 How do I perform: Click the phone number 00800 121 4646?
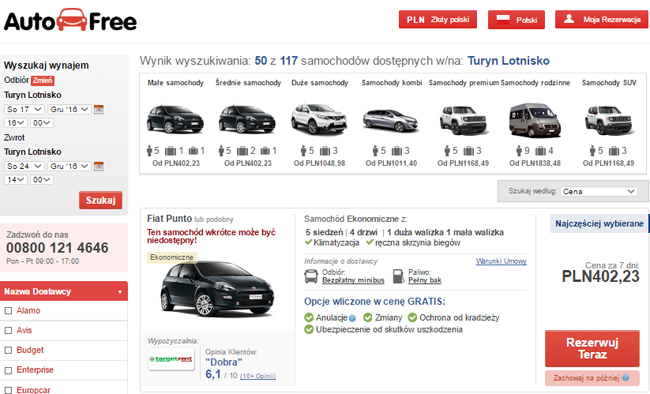pyautogui.click(x=57, y=248)
